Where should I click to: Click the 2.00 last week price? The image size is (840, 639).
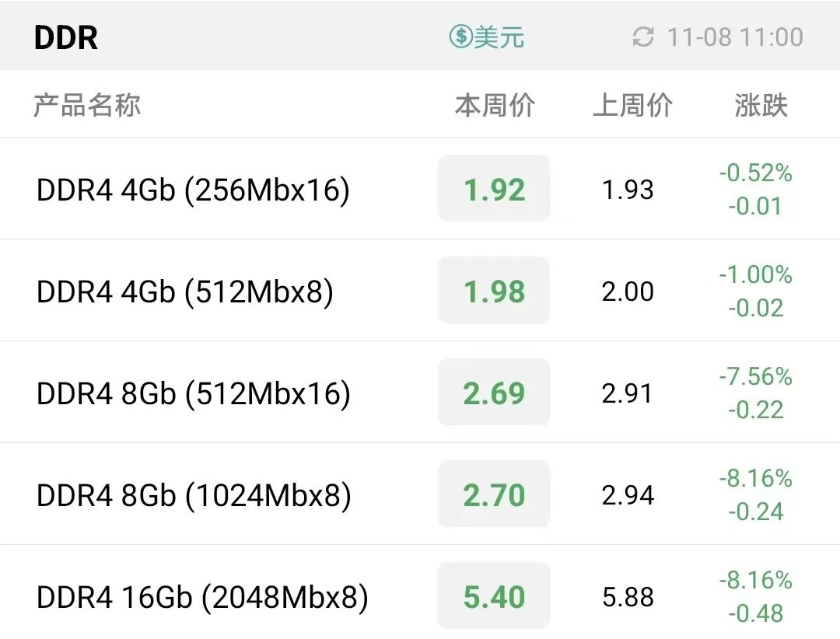628,292
